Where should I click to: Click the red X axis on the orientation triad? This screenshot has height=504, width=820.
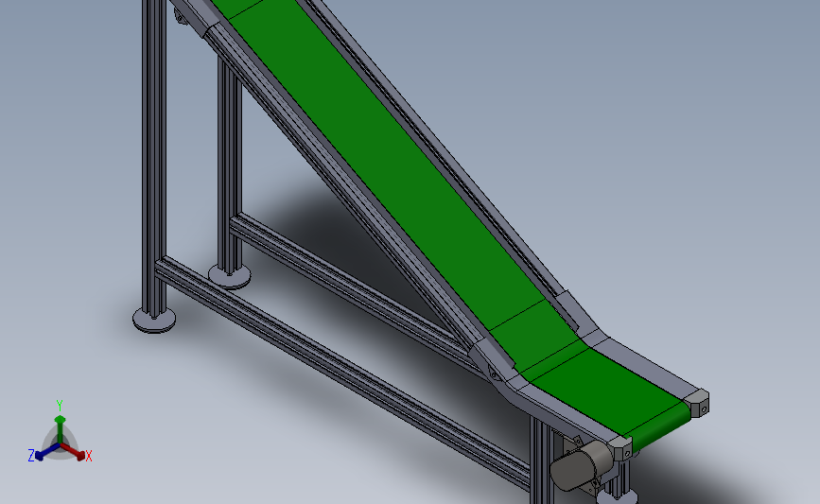(x=75, y=451)
